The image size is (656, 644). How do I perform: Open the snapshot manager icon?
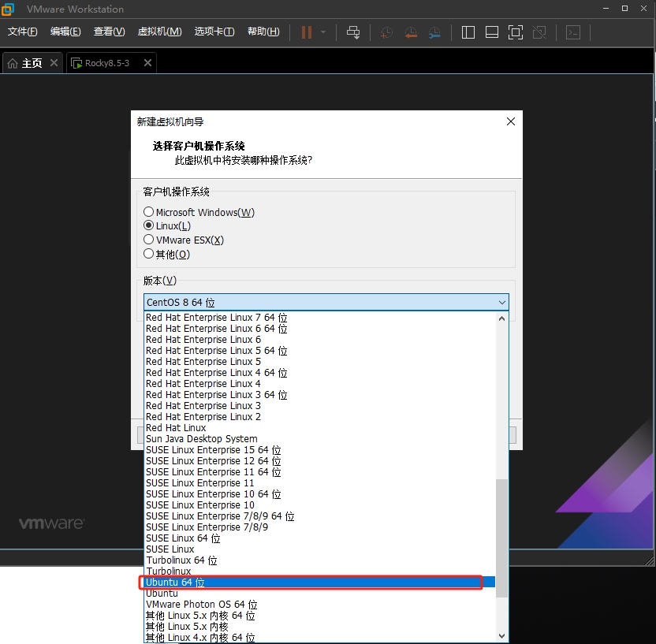point(434,32)
